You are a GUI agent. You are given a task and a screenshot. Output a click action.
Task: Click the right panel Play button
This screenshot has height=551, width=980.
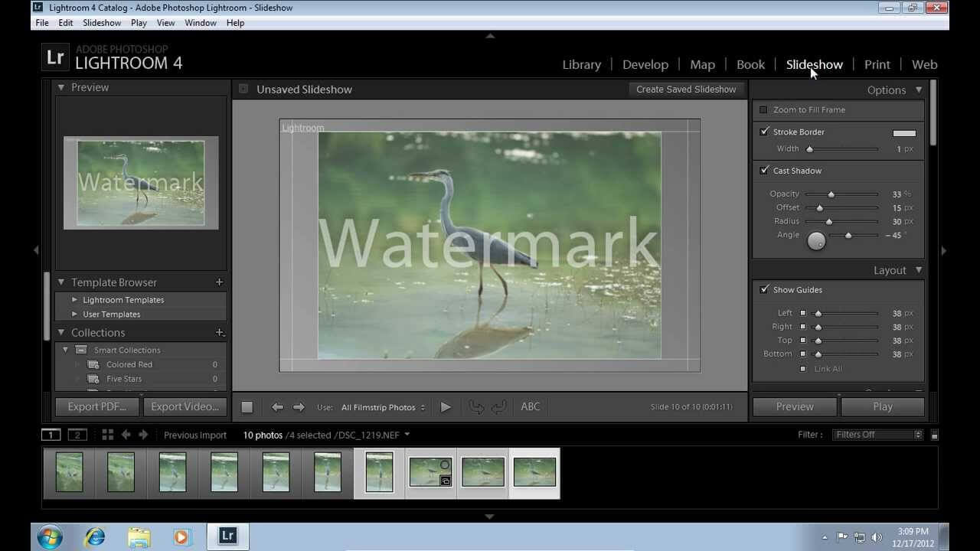883,406
